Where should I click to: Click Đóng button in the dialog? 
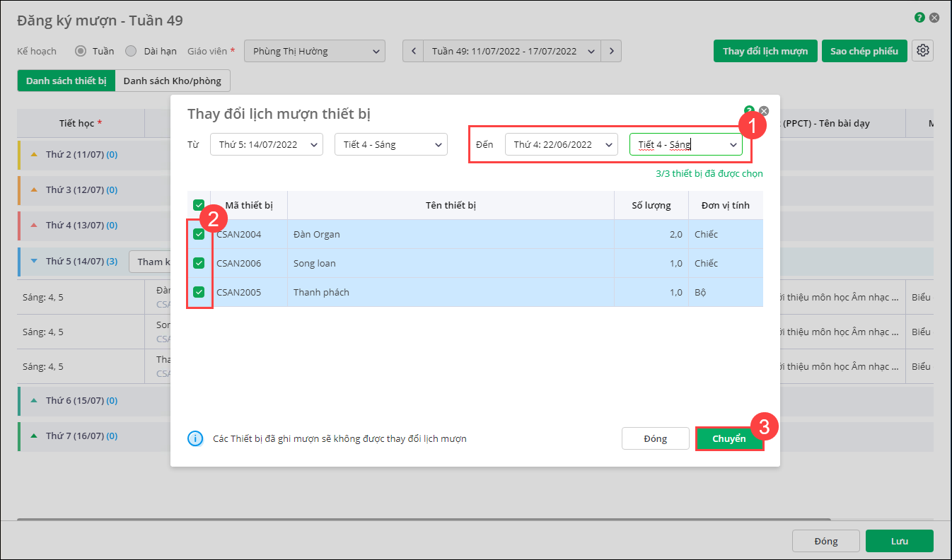(x=655, y=438)
